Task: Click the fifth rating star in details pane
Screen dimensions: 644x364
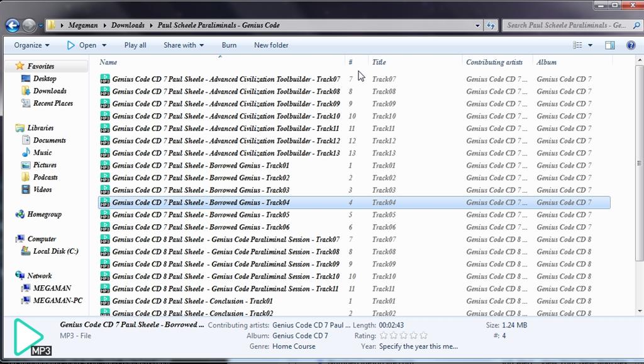Action: click(x=423, y=336)
